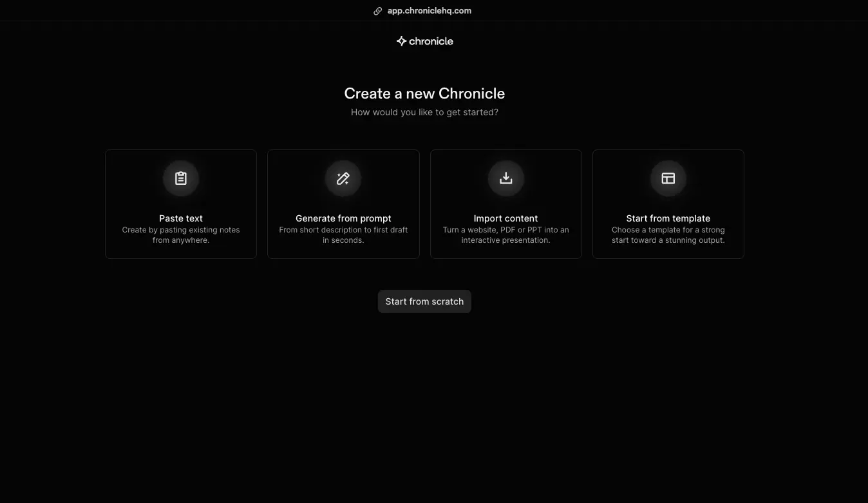
Task: Click the link icon beside the URL
Action: (x=377, y=10)
